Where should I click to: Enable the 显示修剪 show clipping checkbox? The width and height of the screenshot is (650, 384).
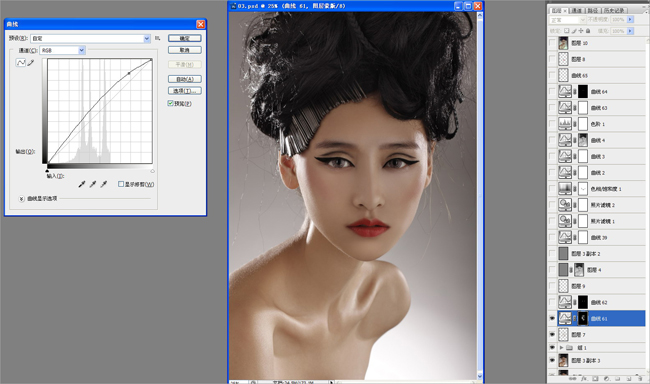click(x=121, y=184)
